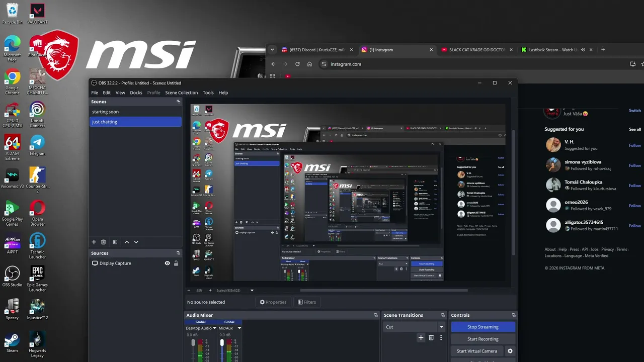Move the selected scene up
This screenshot has height=362, width=644.
tap(127, 242)
